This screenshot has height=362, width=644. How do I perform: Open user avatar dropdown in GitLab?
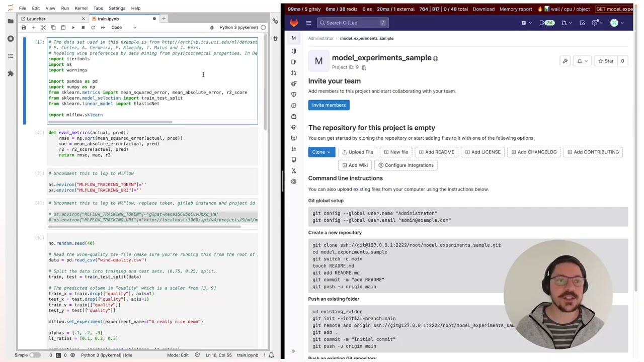tap(617, 23)
